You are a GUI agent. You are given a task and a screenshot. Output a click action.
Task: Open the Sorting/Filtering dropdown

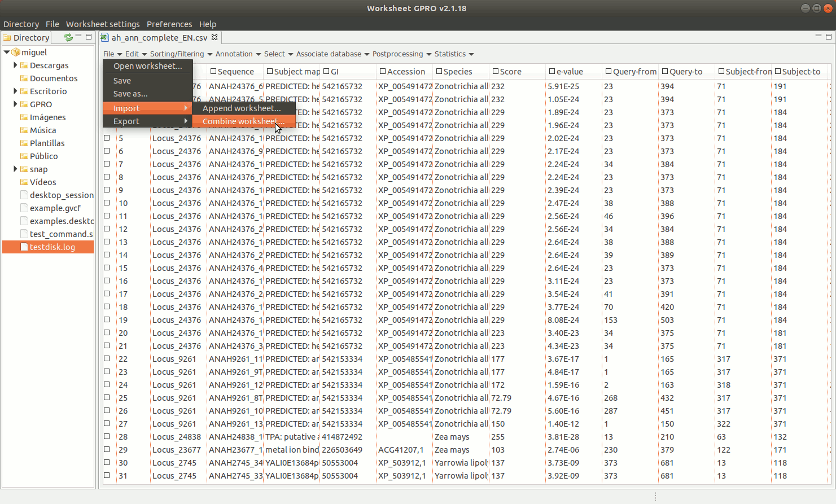pos(181,54)
